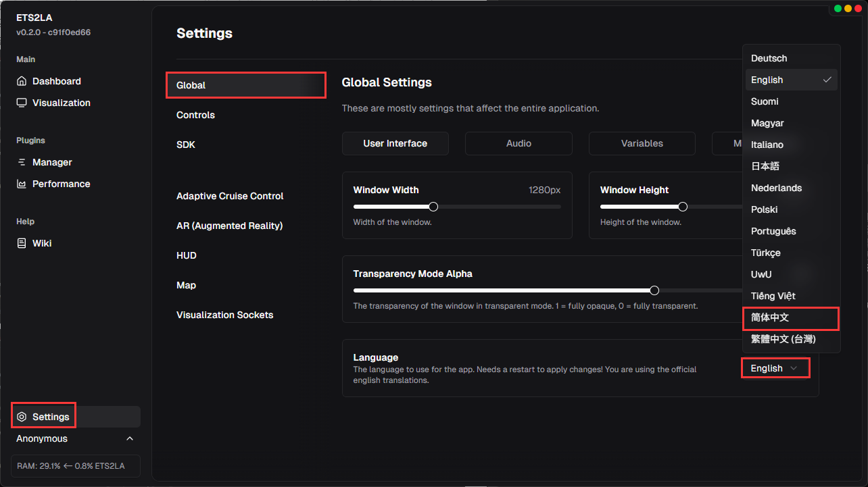Click the version text v0.2.0 - c91f0ed66
The image size is (868, 487).
(53, 32)
